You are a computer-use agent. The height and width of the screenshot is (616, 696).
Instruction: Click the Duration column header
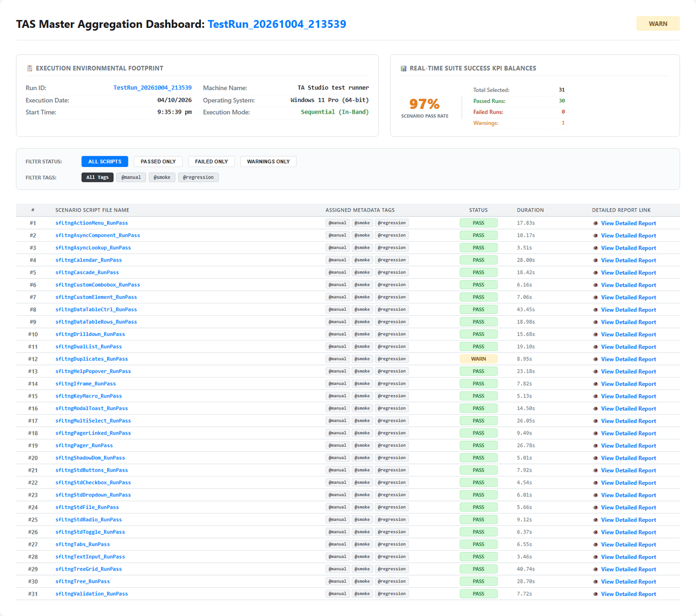[x=530, y=210]
